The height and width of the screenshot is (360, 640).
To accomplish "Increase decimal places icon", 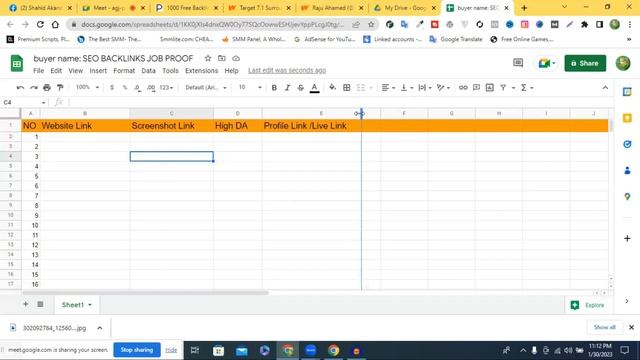I will (151, 87).
